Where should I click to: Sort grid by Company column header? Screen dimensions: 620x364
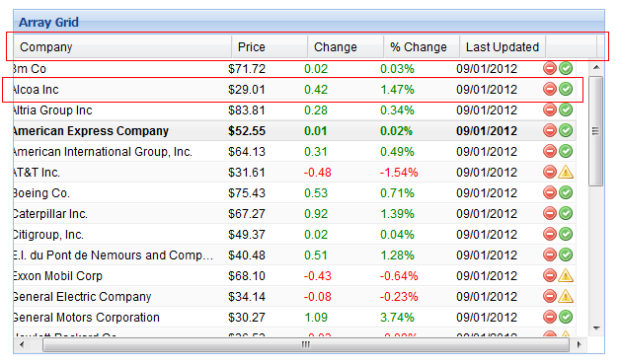[x=122, y=47]
